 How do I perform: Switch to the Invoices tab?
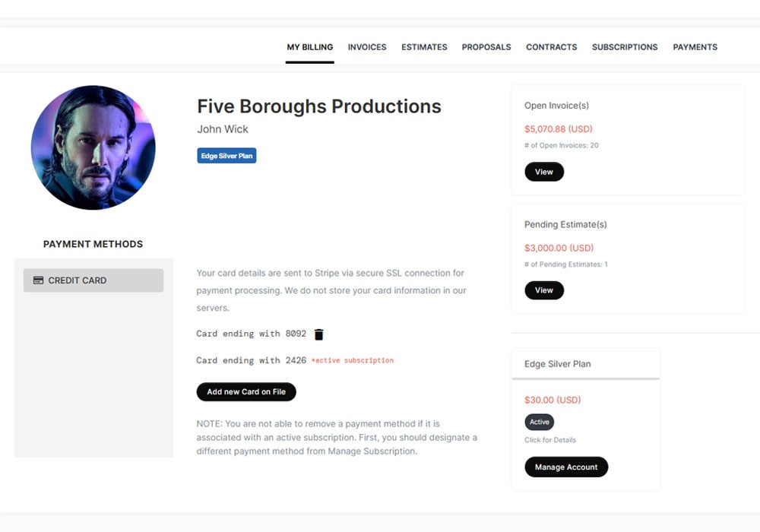[x=367, y=47]
